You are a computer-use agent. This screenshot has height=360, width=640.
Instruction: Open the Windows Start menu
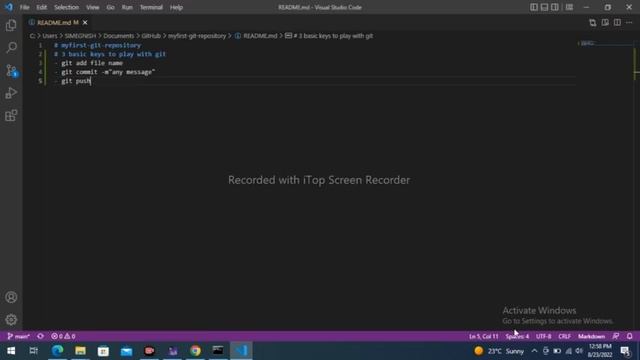click(x=11, y=351)
